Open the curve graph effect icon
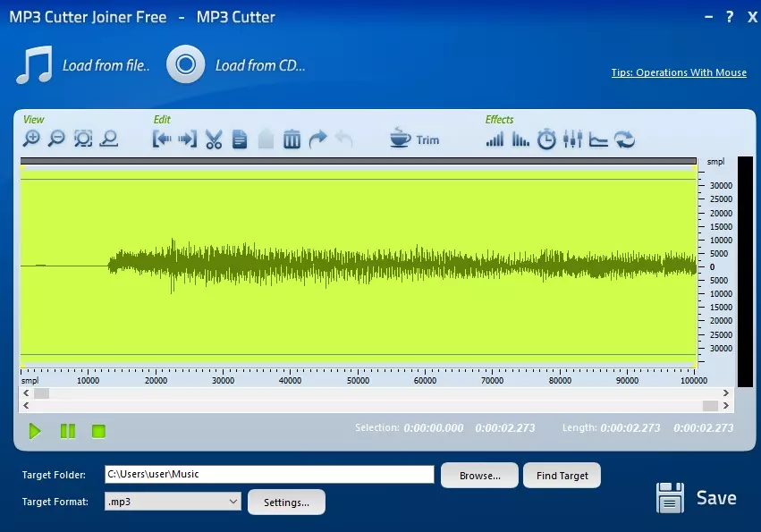This screenshot has height=532, width=761. (x=598, y=139)
